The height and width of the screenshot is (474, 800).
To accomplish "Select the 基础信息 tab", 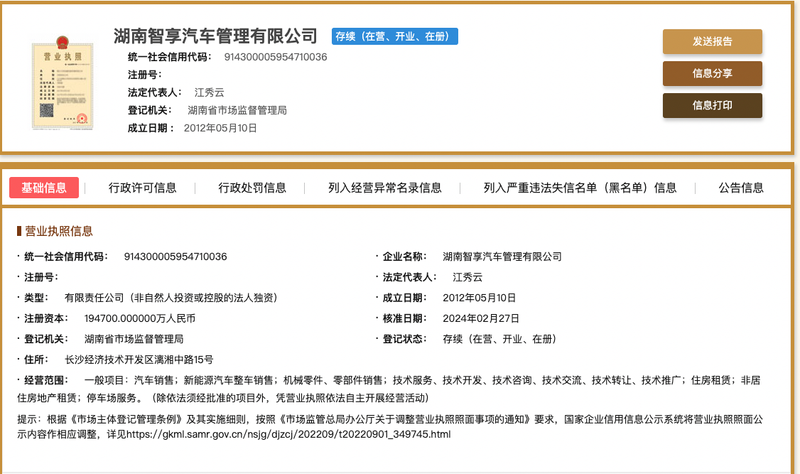I will (43, 187).
